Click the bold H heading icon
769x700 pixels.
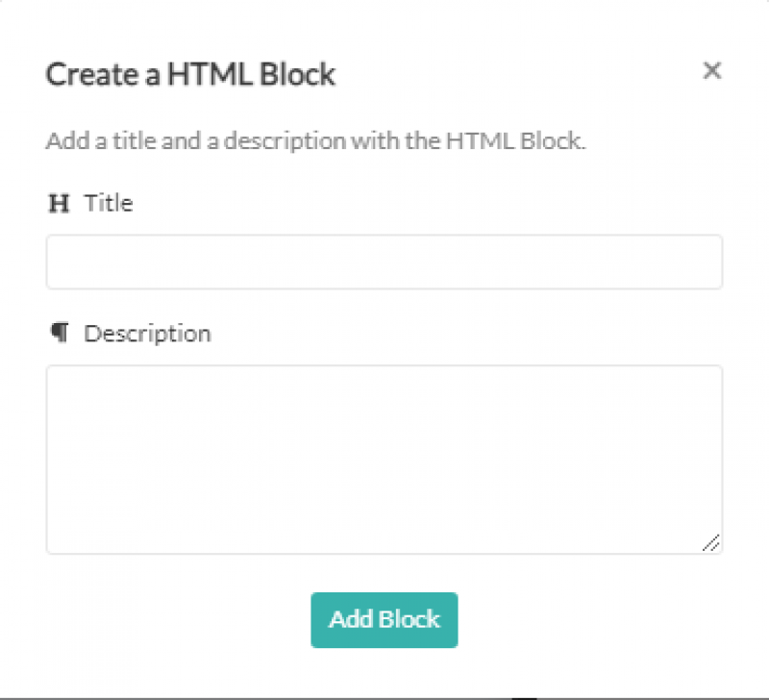coord(59,204)
